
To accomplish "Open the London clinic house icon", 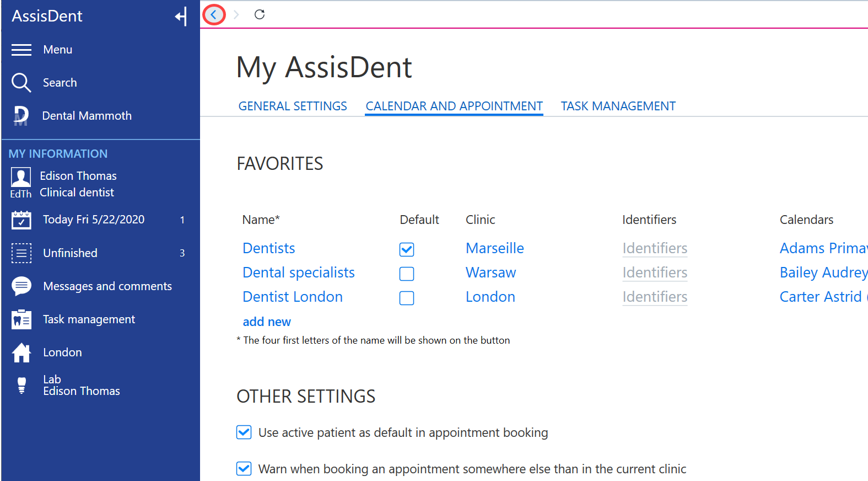I will point(21,352).
